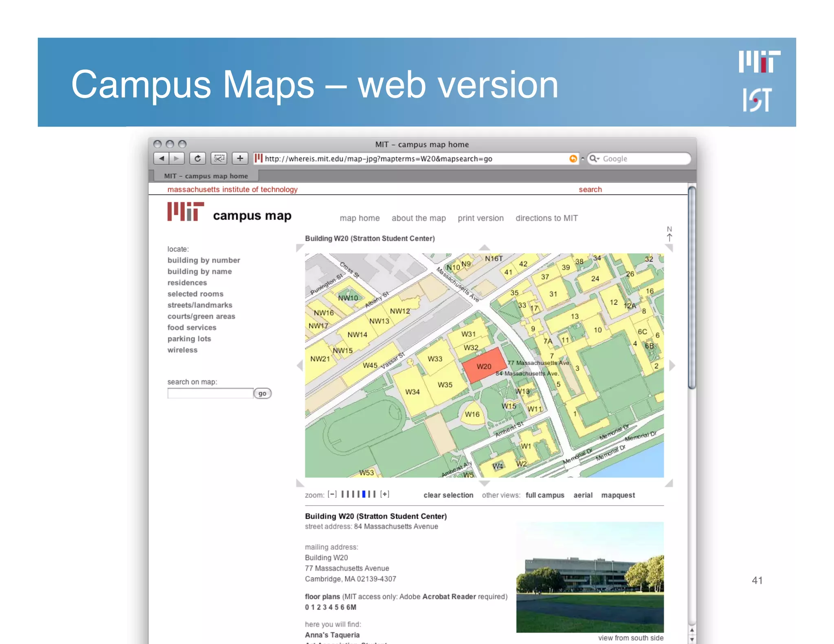Screen dimensions: 834x644
Task: Open 'map home' navigation link
Action: tap(360, 218)
